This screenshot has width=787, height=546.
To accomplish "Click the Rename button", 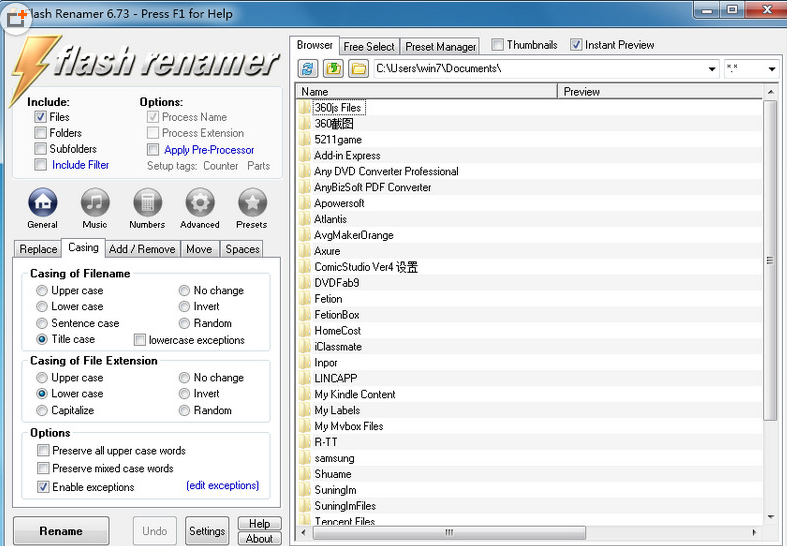I will (x=61, y=531).
